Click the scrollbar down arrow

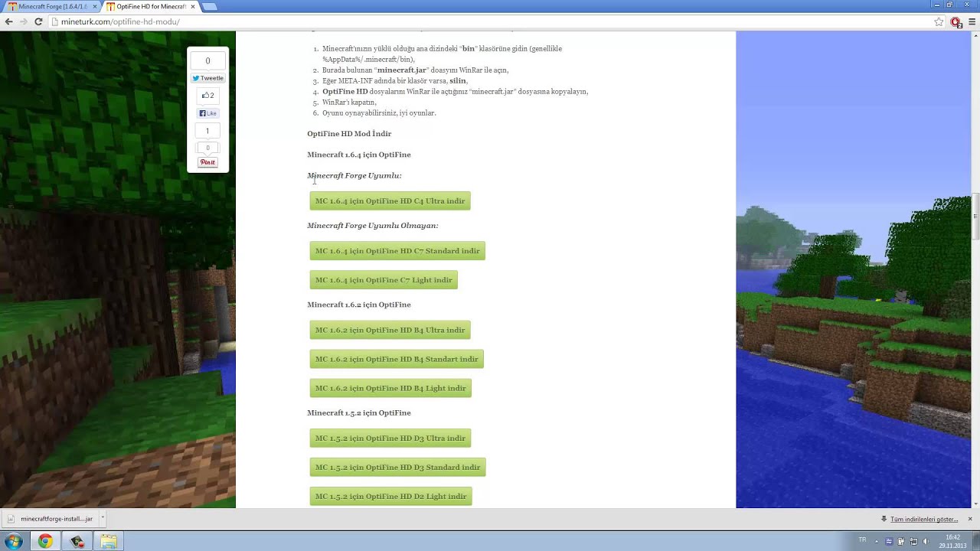pyautogui.click(x=975, y=504)
